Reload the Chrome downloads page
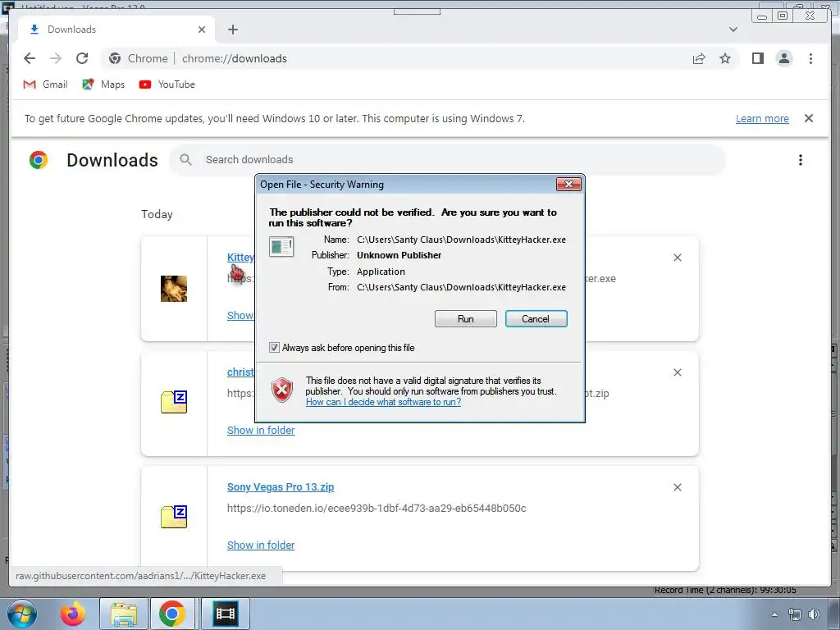This screenshot has width=840, height=630. [82, 58]
